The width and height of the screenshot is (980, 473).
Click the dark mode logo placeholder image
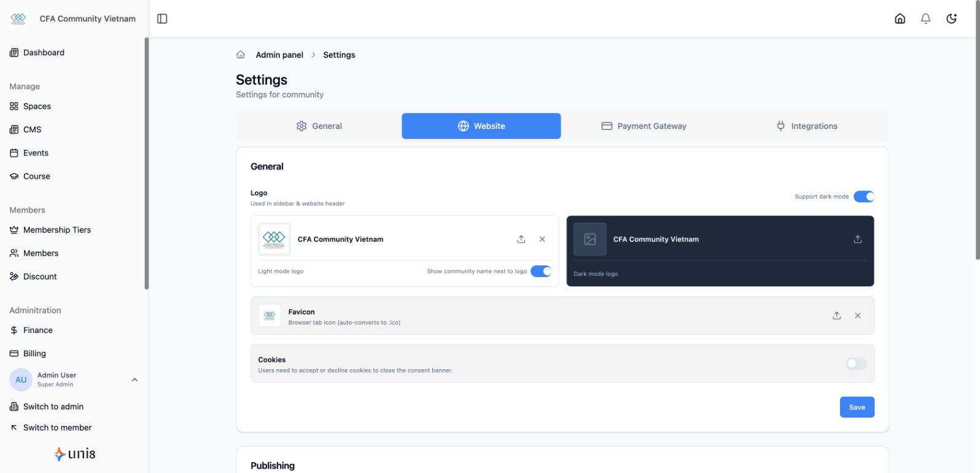(x=589, y=239)
